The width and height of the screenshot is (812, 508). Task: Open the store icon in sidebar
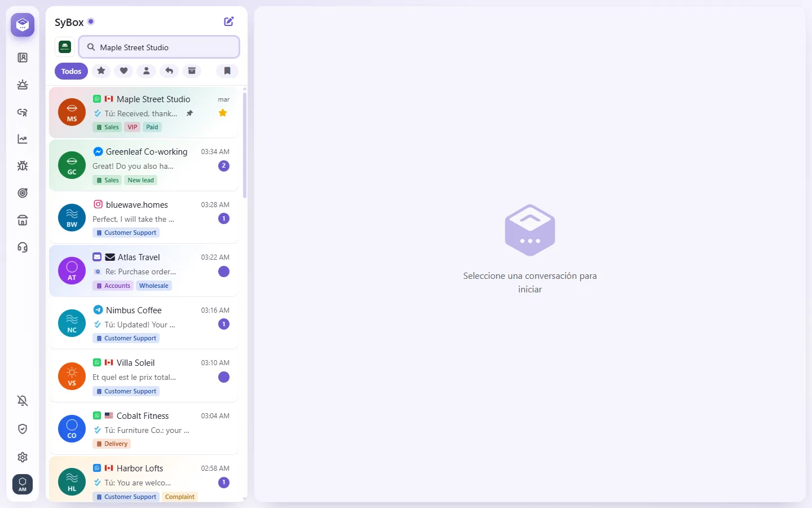(23, 220)
